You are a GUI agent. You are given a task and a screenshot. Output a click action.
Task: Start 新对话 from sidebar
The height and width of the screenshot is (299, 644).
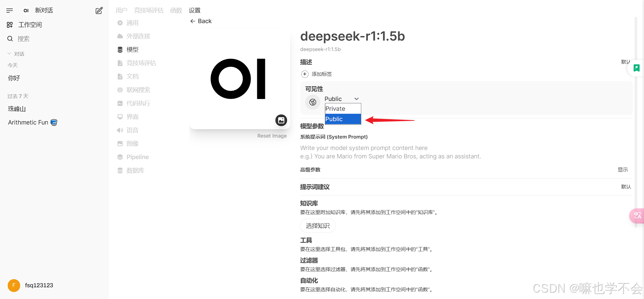(44, 10)
